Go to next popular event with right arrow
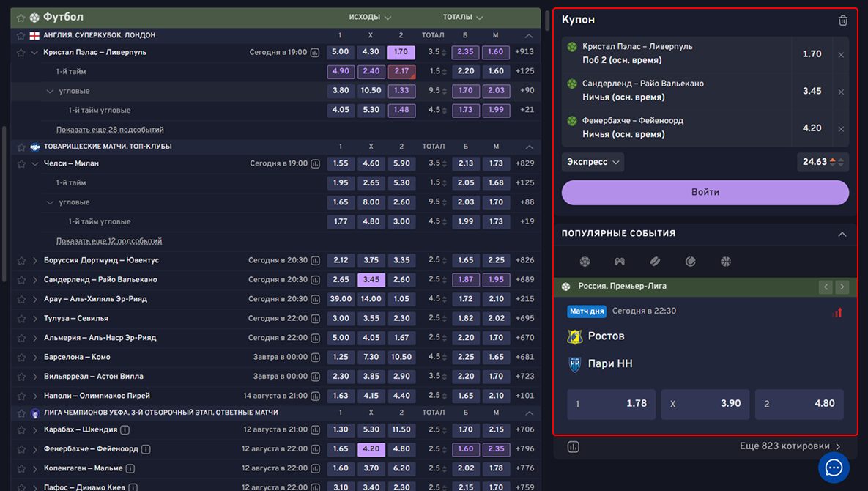 842,287
